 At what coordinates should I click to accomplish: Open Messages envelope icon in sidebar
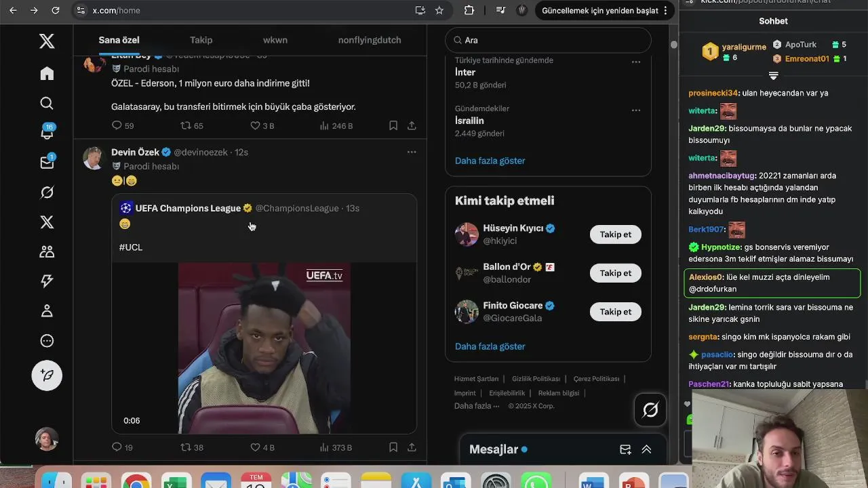47,162
